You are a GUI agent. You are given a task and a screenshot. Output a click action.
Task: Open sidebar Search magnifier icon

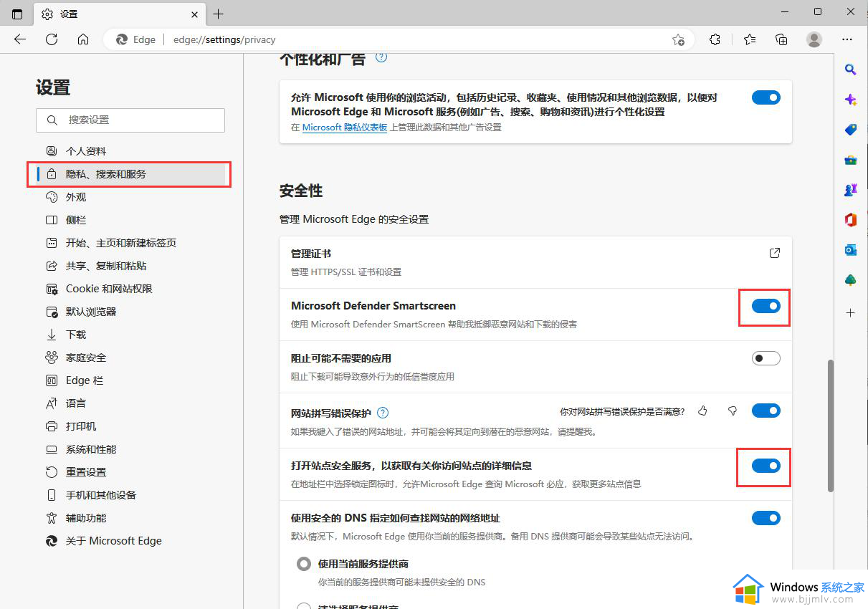click(x=850, y=69)
